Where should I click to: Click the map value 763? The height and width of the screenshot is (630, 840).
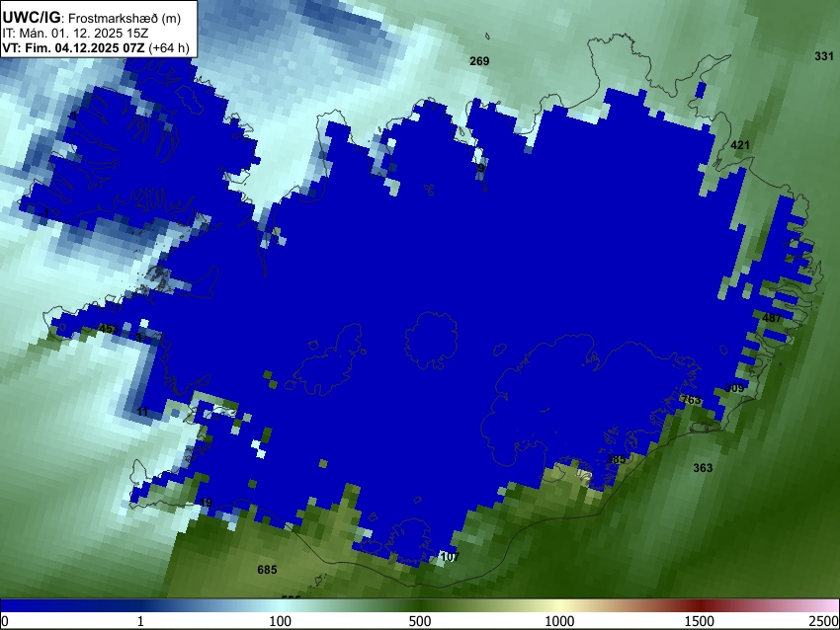pos(691,400)
